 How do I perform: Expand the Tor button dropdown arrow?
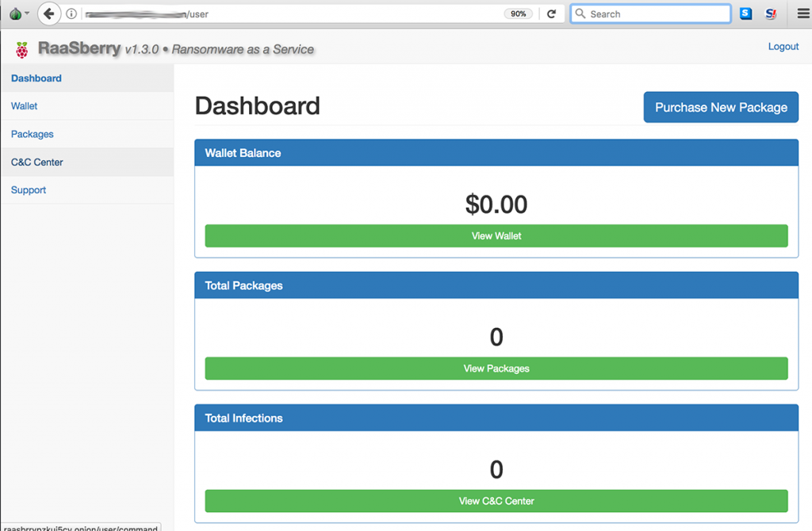click(x=27, y=14)
